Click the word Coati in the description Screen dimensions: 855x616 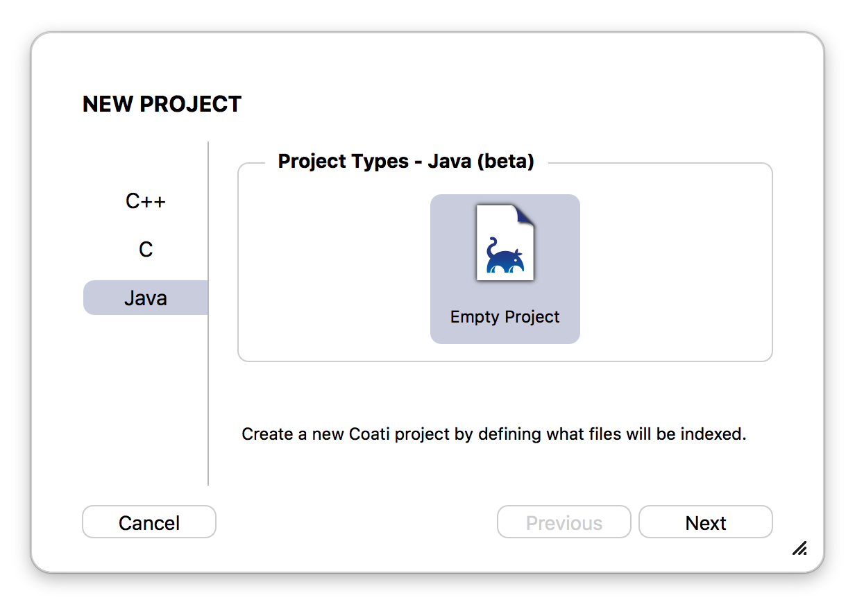374,435
